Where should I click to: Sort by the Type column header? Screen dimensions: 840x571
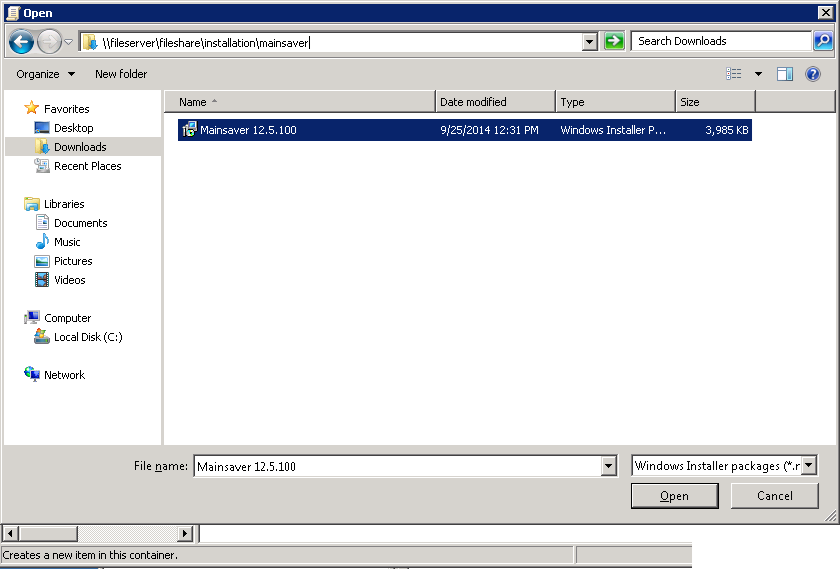tap(615, 102)
